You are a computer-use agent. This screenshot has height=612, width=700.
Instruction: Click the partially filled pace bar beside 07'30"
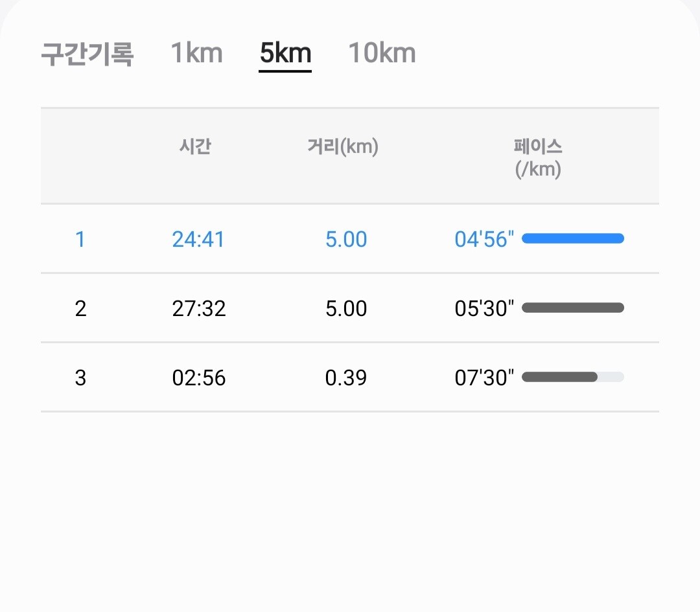click(572, 377)
